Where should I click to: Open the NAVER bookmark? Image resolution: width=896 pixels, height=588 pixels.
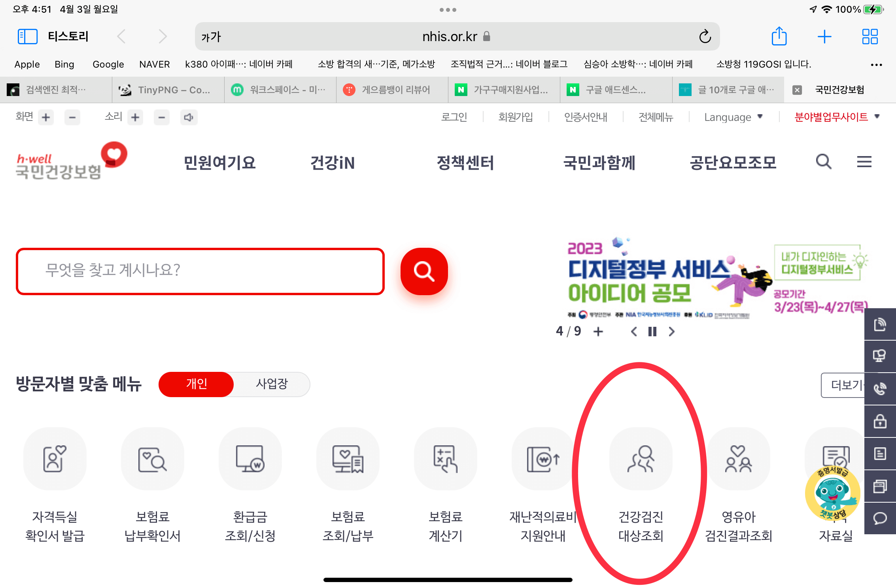155,64
